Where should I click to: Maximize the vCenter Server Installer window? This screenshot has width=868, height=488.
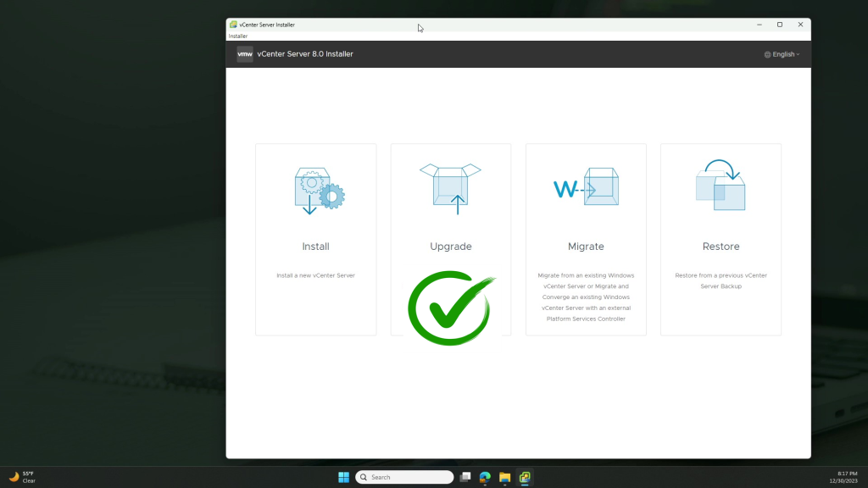(780, 25)
